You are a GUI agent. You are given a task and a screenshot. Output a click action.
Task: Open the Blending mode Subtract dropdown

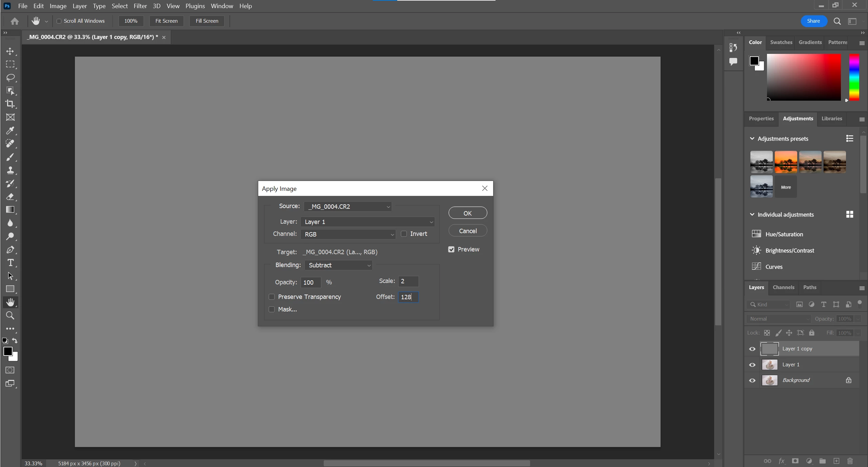tap(338, 265)
